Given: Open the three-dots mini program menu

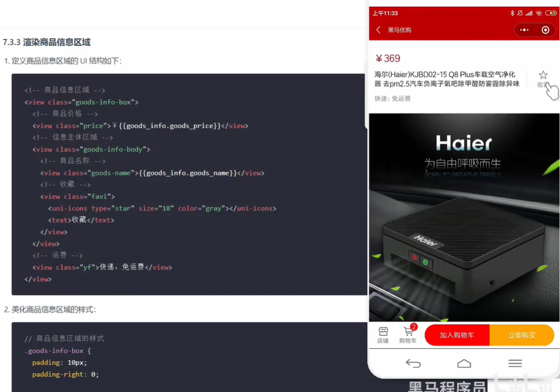Looking at the screenshot, I should click(524, 30).
